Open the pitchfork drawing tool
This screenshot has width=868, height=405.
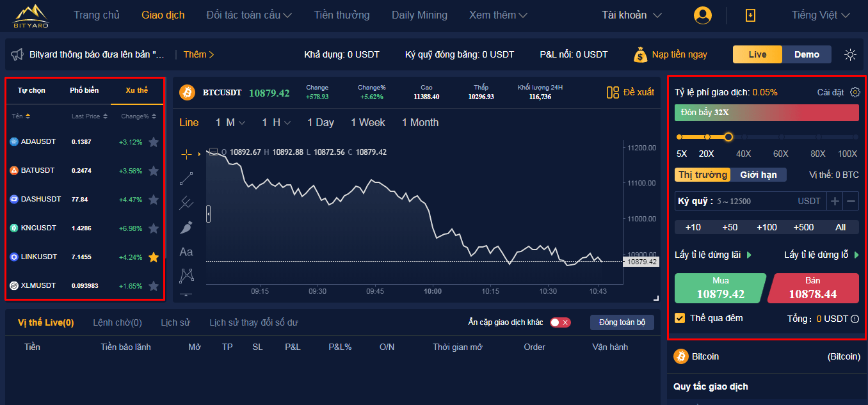[x=186, y=202]
